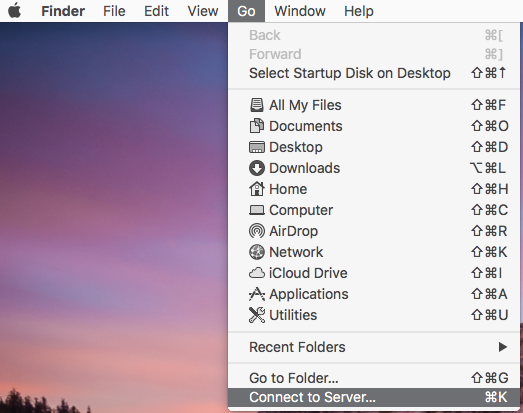Viewport: 523px width, 413px height.
Task: Click the All My Files icon
Action: tap(256, 105)
